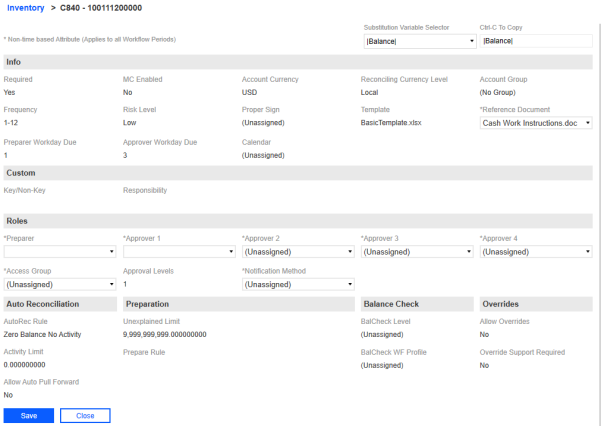Click the Balance Check section header
Screen dimensions: 601x426
point(417,304)
